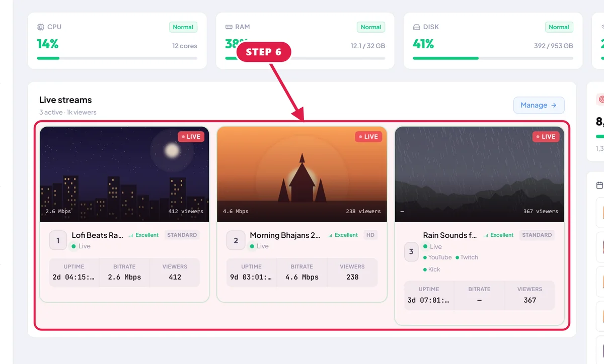604x364 pixels.
Task: Click viewers 412 stat on Lofi Beats
Action: tap(175, 272)
